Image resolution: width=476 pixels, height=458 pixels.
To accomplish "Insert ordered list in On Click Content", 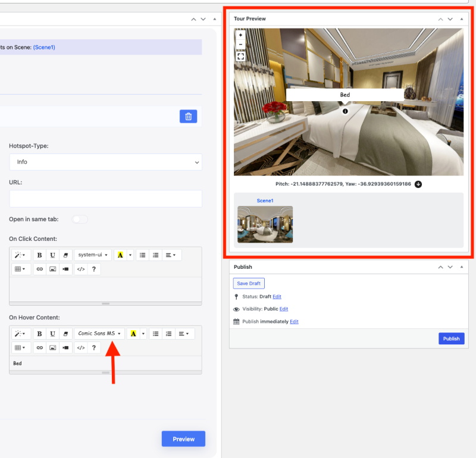I will pyautogui.click(x=155, y=255).
